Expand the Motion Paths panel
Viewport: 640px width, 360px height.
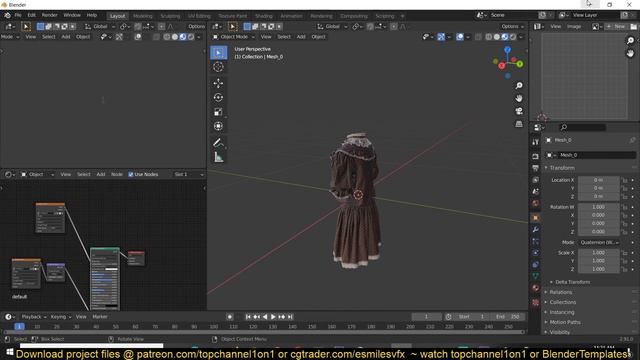pos(564,322)
